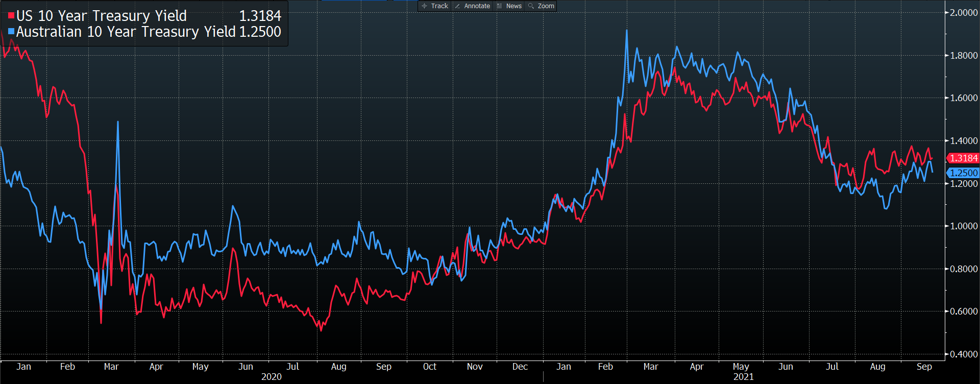Click the blue line's highest peak near 1.9
The width and height of the screenshot is (980, 384).
point(627,31)
